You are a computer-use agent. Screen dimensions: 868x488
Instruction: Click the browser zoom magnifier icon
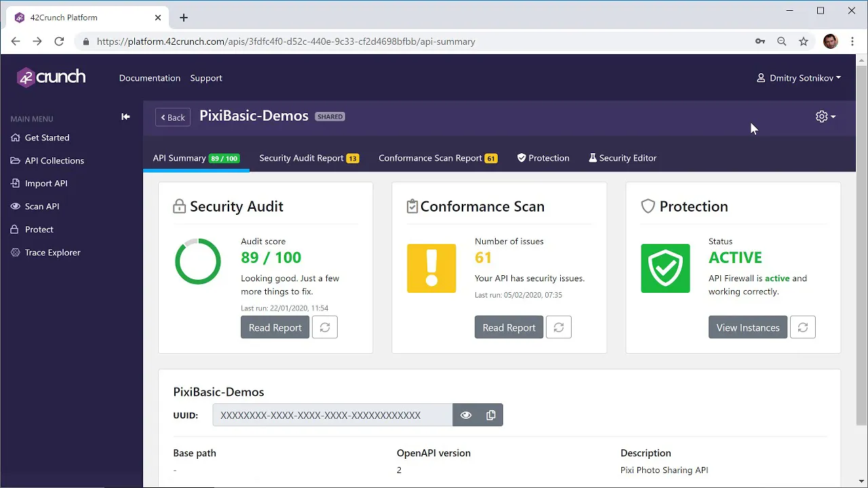point(782,41)
